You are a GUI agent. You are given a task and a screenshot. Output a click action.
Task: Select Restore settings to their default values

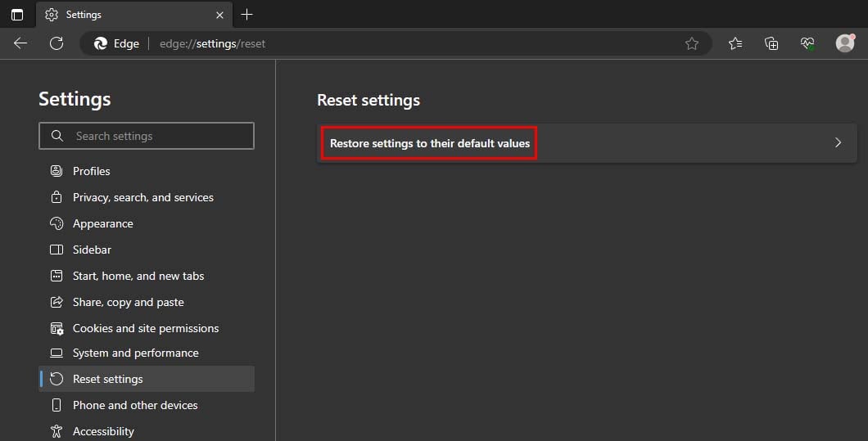coord(430,143)
